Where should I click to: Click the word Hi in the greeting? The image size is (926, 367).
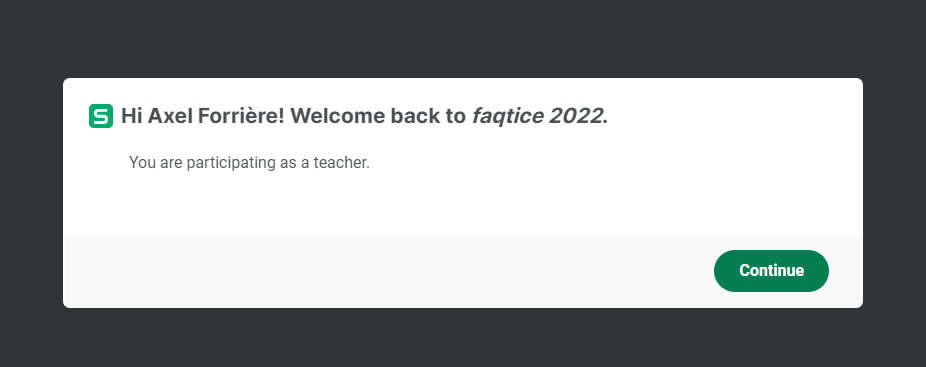click(x=132, y=116)
